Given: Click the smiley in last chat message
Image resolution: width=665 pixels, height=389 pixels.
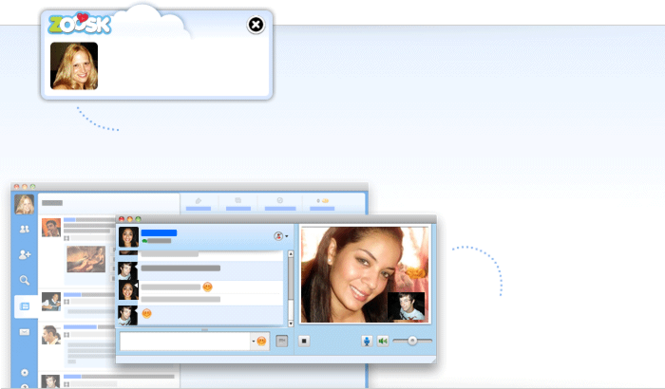Looking at the screenshot, I should (147, 313).
